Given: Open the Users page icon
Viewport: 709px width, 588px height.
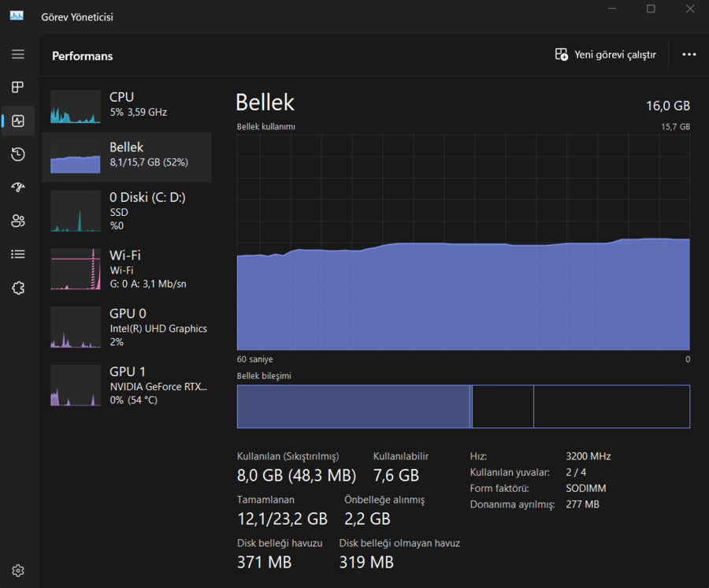Looking at the screenshot, I should click(x=18, y=221).
